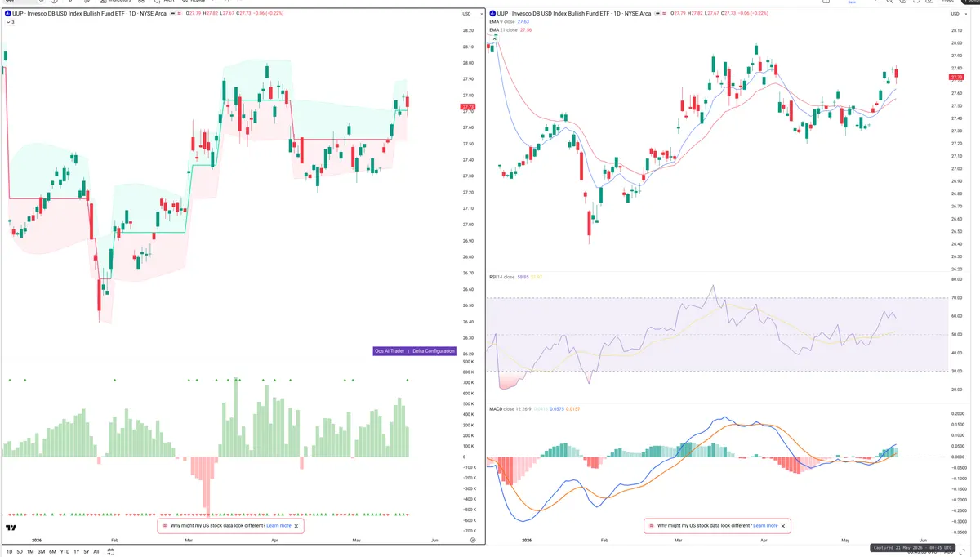Toggle fullscreen mode icon at bottom right

961,552
